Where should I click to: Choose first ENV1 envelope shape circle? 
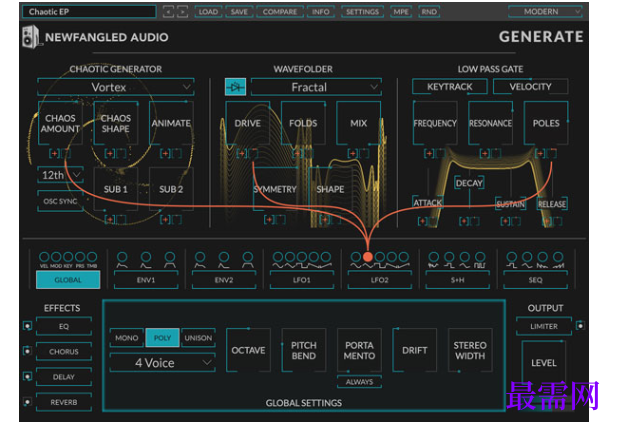point(122,257)
